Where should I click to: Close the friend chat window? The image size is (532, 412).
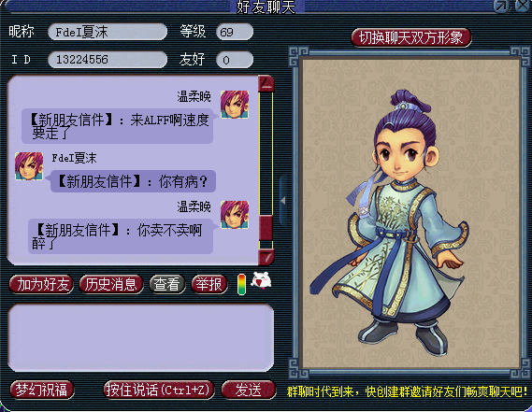(x=522, y=6)
